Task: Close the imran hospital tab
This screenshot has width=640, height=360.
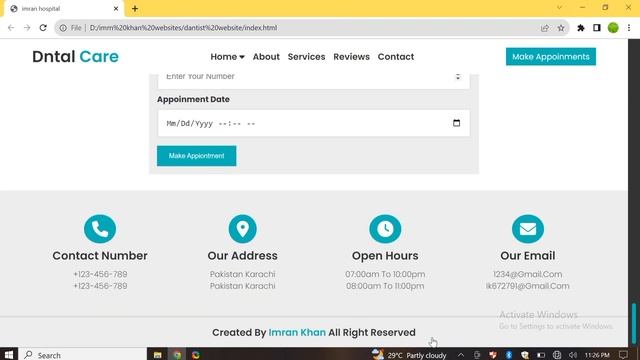Action: coord(116,8)
